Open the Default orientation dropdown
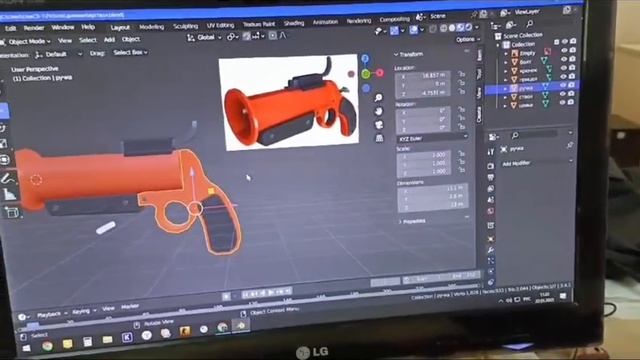 point(59,54)
